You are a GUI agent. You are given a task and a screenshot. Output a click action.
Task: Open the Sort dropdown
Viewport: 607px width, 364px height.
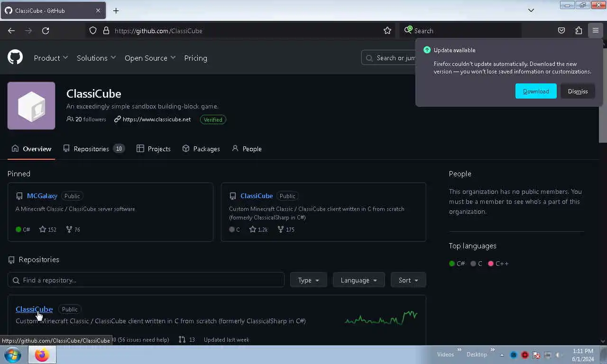click(x=408, y=280)
